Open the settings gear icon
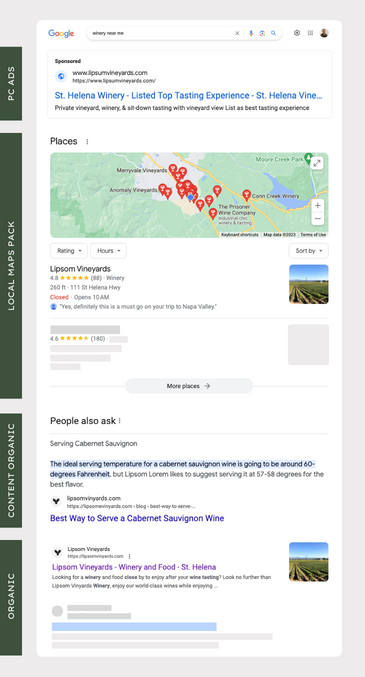Viewport: 365px width, 677px height. point(297,33)
